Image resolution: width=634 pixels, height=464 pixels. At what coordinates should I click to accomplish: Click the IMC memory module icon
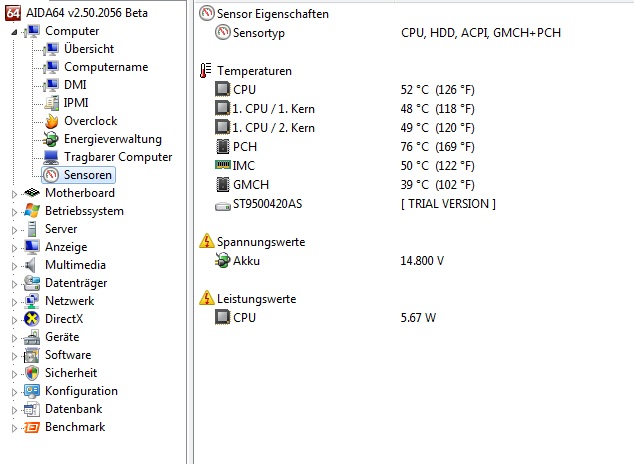point(223,165)
